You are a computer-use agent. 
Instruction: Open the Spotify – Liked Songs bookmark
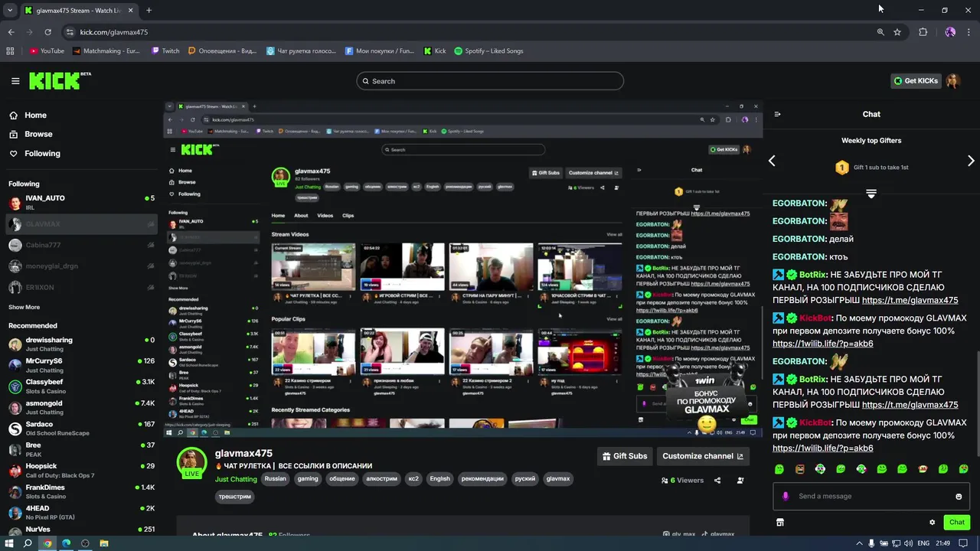tap(488, 51)
